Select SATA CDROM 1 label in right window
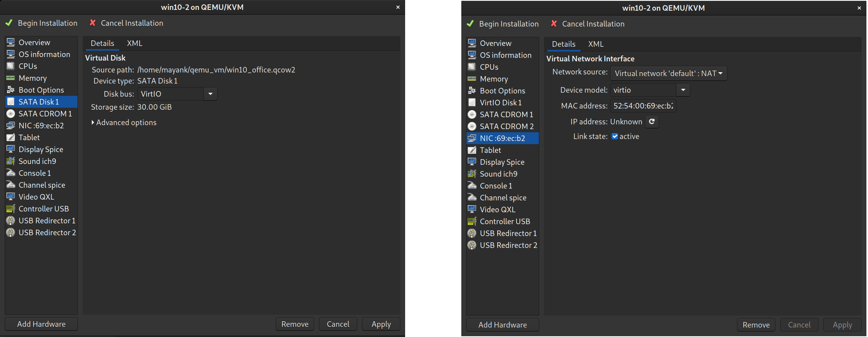868x337 pixels. (x=506, y=114)
